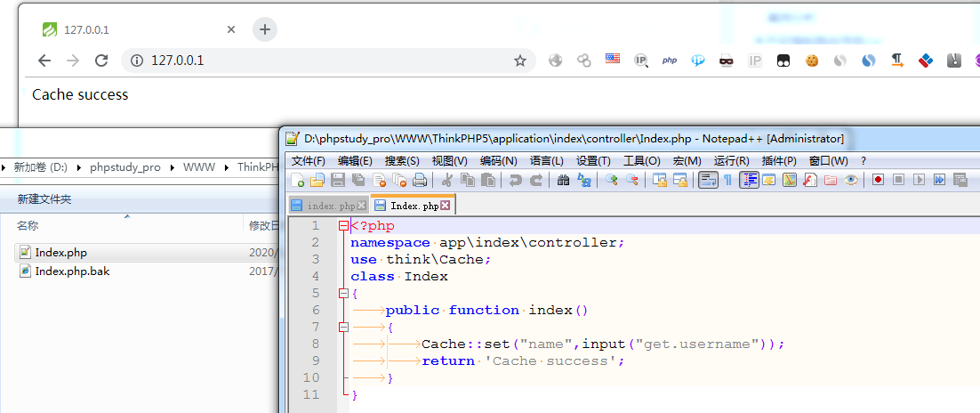Viewport: 980px width, 413px height.
Task: Click WWW in Explorer breadcrumb
Action: pos(198,167)
